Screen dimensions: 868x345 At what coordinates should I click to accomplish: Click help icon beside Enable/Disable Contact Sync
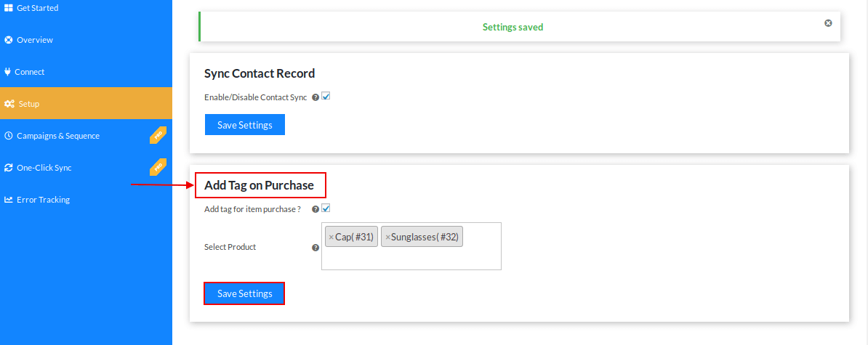click(x=316, y=97)
